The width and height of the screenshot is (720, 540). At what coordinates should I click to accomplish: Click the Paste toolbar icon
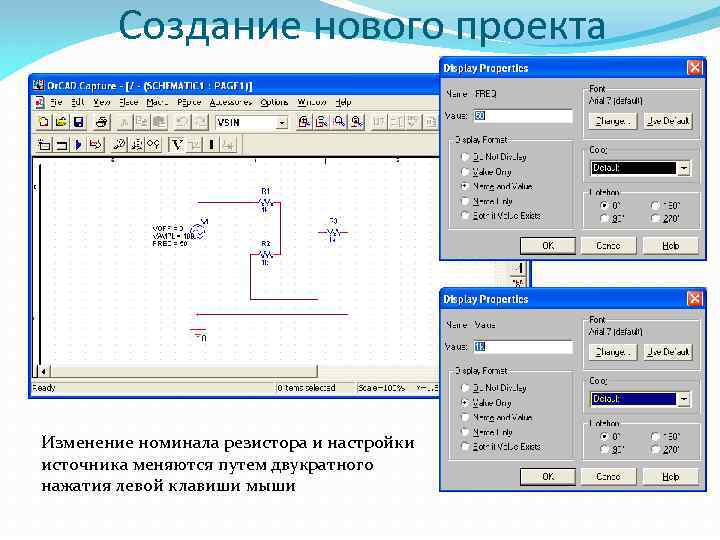click(159, 122)
